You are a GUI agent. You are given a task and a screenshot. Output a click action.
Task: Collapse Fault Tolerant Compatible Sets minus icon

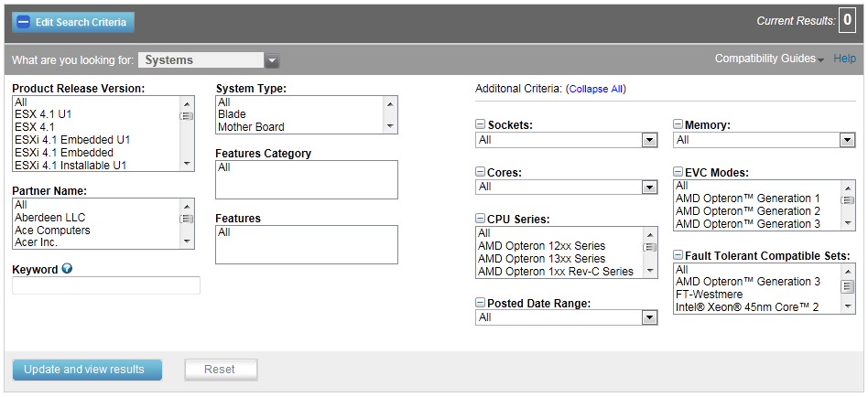[678, 255]
